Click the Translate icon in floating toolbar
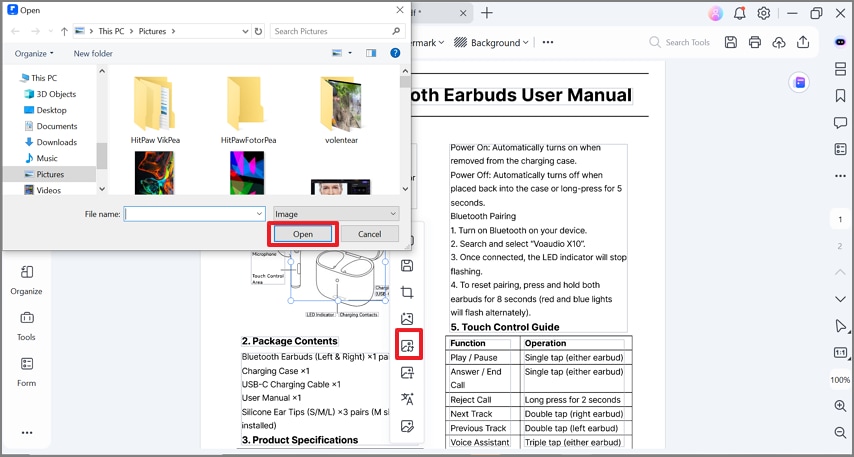Screen dimensions: 854x457 click(x=407, y=399)
